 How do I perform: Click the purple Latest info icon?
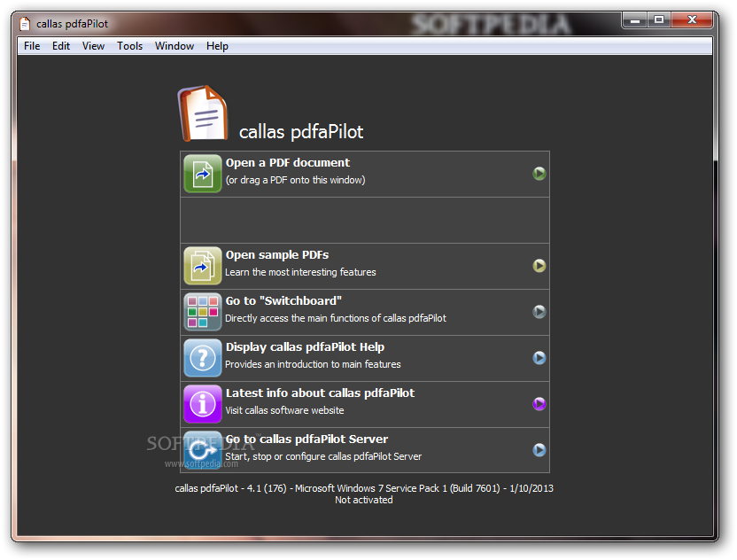tap(203, 404)
